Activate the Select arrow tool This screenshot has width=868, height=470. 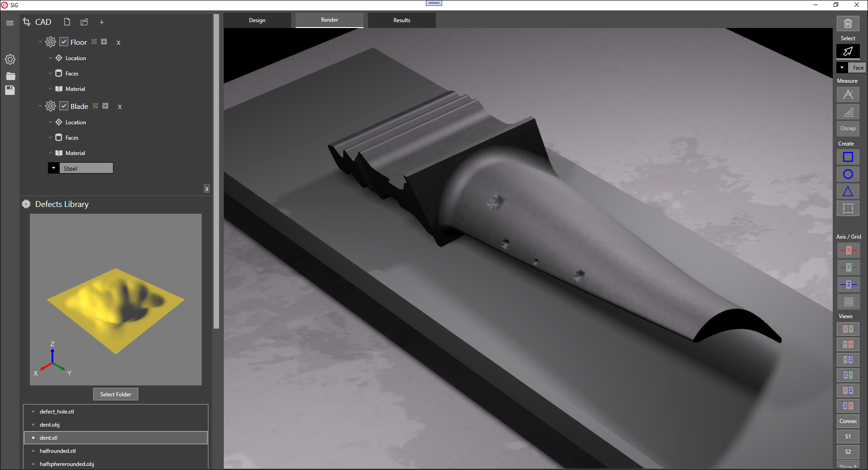(x=848, y=52)
